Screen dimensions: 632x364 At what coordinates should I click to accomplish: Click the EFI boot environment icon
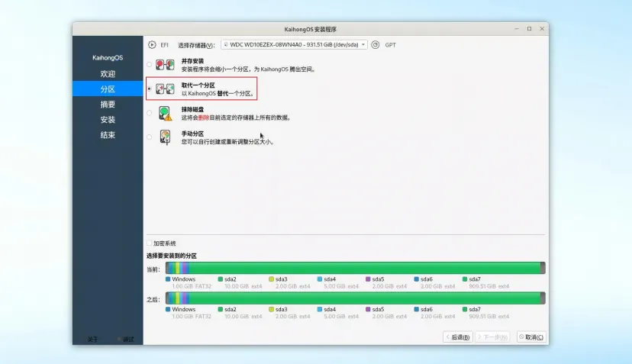click(x=152, y=45)
